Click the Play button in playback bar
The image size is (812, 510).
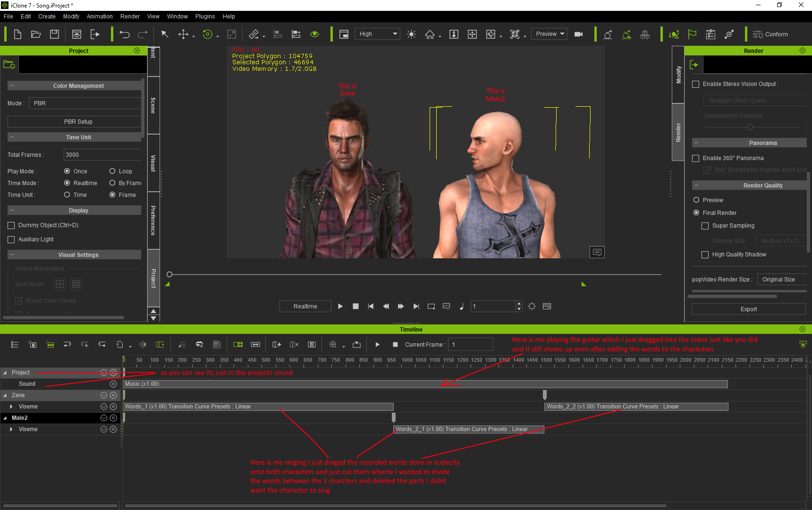(340, 306)
